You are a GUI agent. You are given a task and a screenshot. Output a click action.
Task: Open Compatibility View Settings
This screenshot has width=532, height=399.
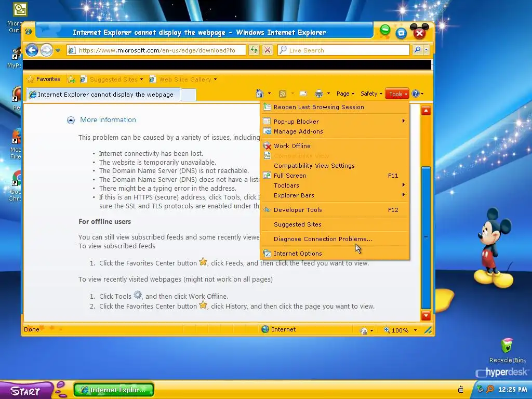tap(335, 166)
